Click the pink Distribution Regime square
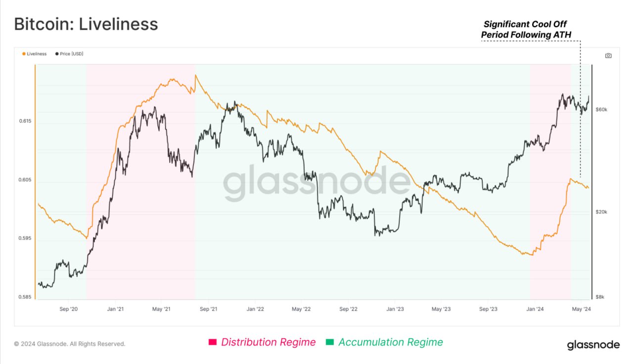 [x=213, y=342]
